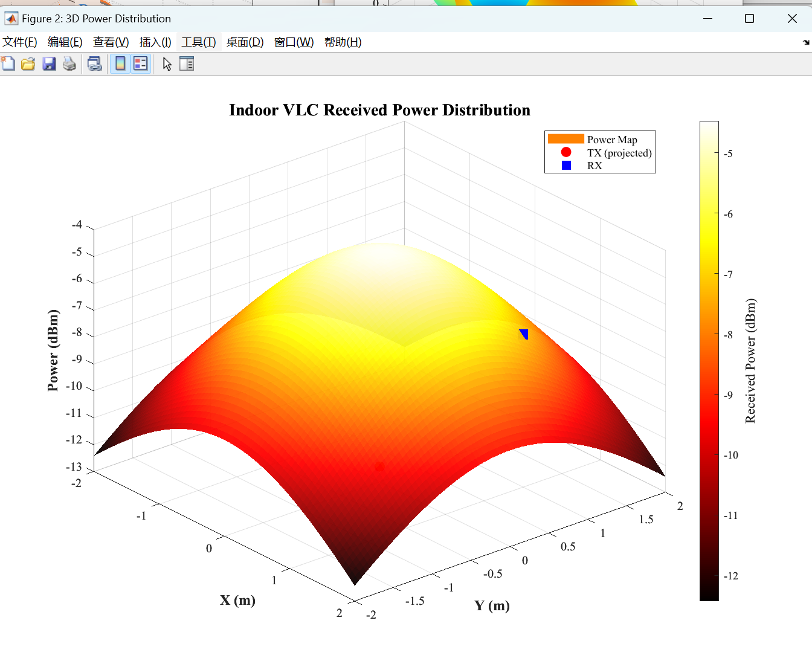Screen dimensions: 812x661
Task: Open the 编辑(E) menu
Action: click(x=65, y=42)
